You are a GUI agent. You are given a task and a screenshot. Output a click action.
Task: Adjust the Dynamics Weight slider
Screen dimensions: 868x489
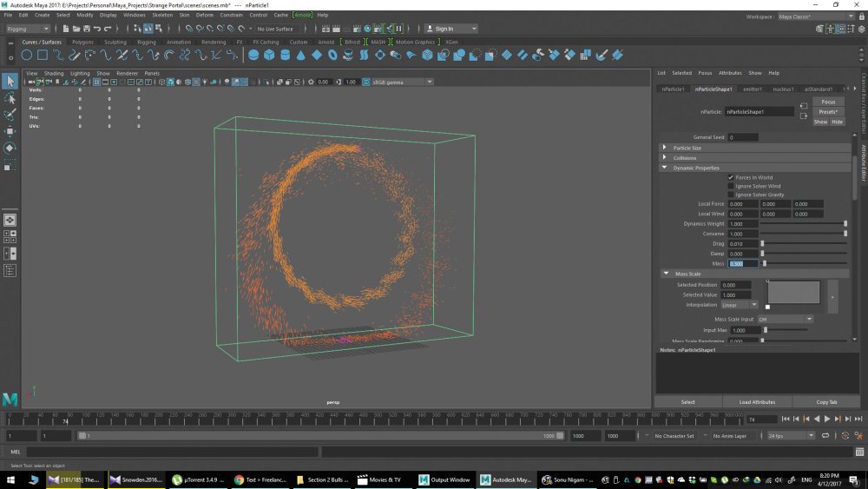click(x=803, y=224)
